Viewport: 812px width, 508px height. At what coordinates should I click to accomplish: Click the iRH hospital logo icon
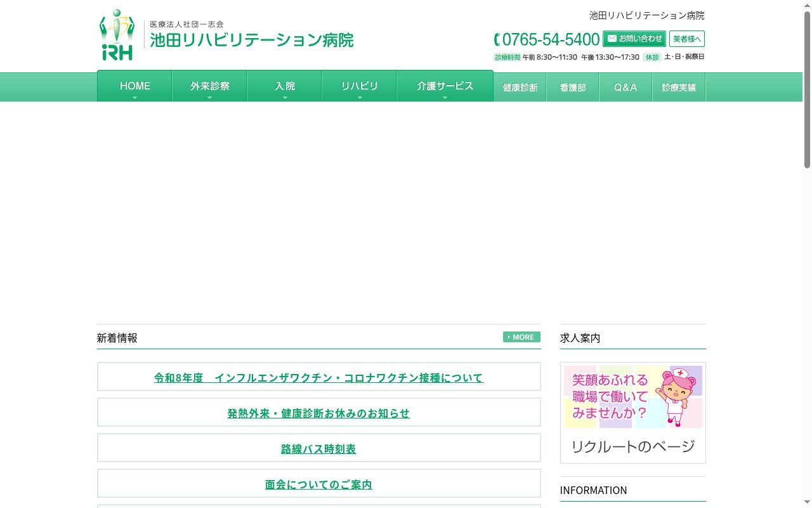pyautogui.click(x=117, y=35)
